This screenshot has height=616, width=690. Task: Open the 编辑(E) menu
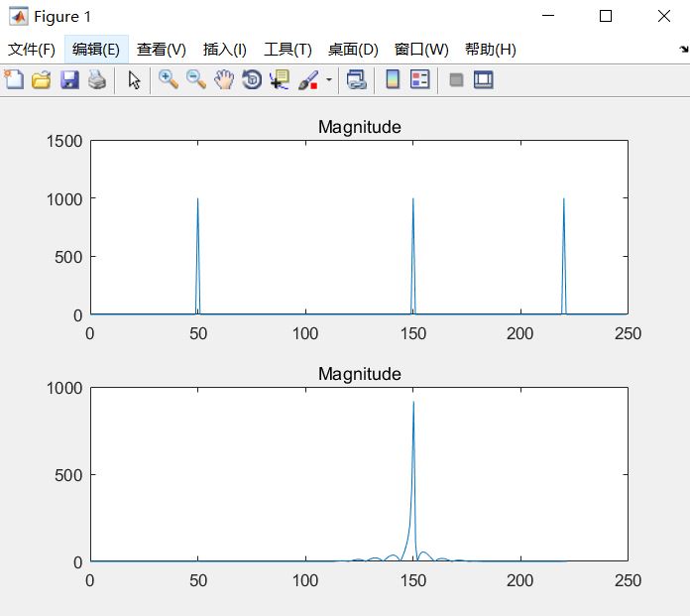coord(96,50)
